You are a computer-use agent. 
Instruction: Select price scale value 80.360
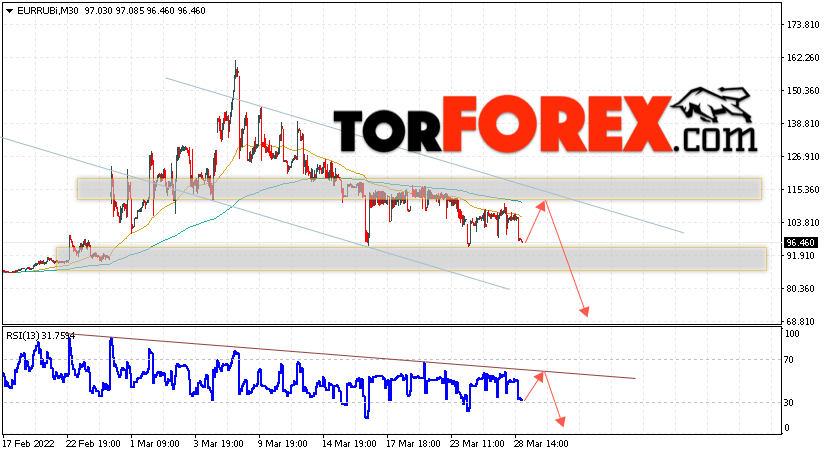pyautogui.click(x=800, y=288)
